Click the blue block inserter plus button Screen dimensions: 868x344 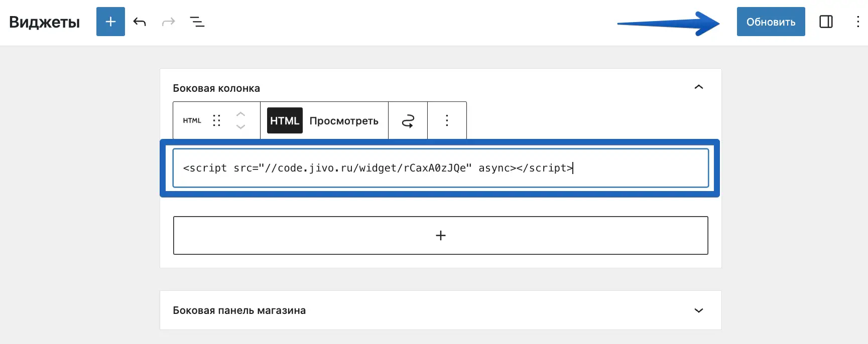(x=110, y=22)
